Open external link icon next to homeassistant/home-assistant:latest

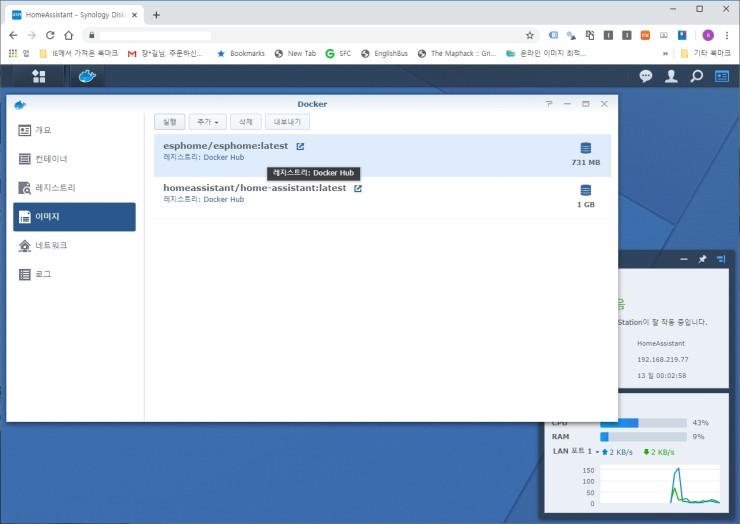358,188
